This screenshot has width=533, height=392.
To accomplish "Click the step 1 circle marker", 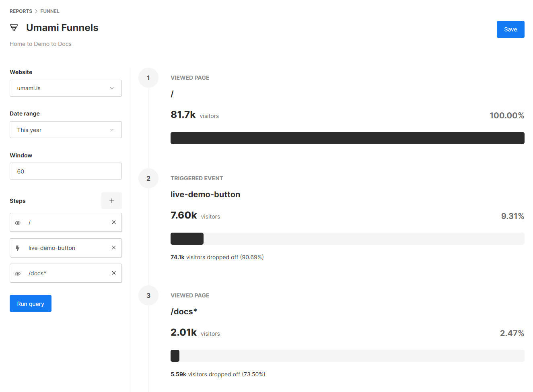I will pos(148,78).
